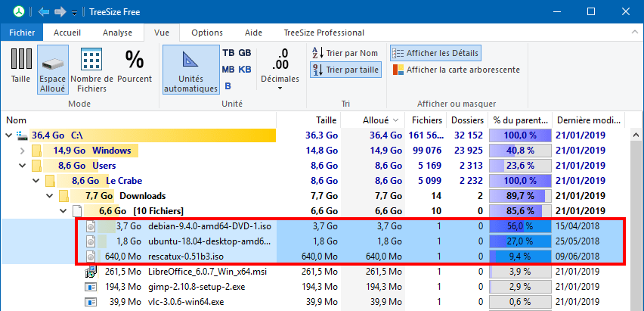Click the debian ISO disc icon
The image size is (644, 311).
click(91, 226)
